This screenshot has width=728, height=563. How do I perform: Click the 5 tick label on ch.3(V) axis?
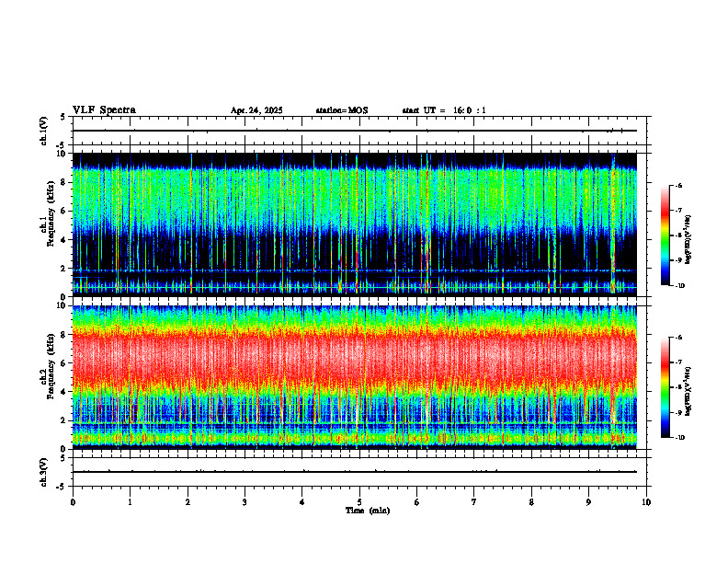[x=64, y=458]
